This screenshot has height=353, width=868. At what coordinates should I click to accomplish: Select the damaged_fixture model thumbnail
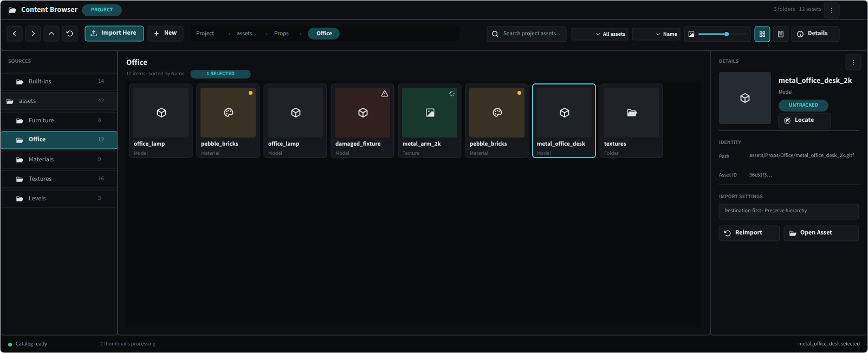(x=362, y=113)
